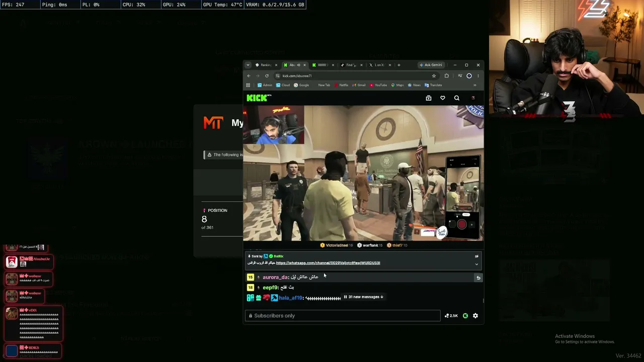Screen dimensions: 644x362
Task: Click the Activate Windows notice
Action: click(585, 339)
